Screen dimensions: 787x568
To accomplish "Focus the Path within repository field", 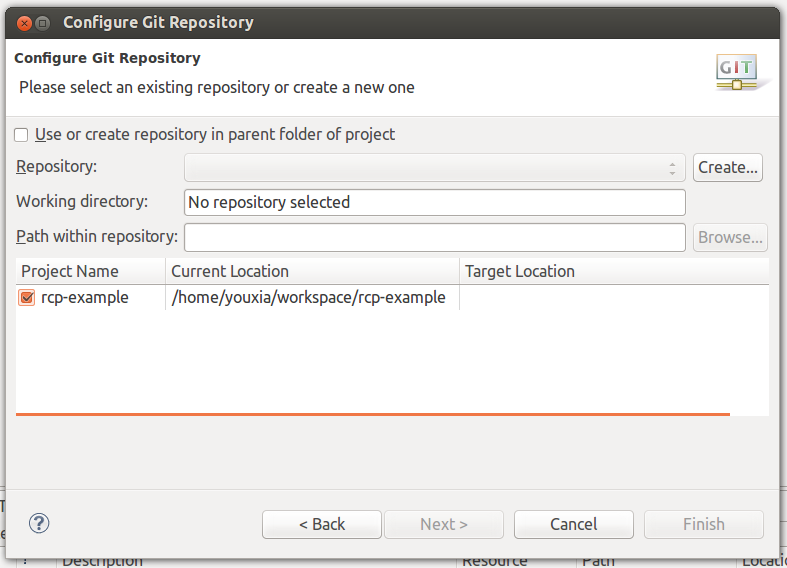I will click(435, 237).
